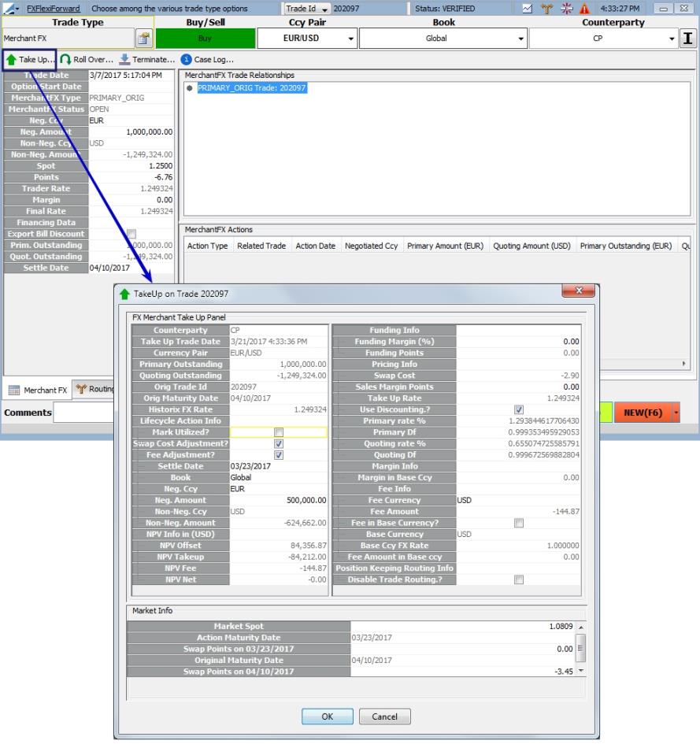The image size is (700, 748).
Task: Toggle the Swap Cost Adjustment? checkbox
Action: click(279, 443)
